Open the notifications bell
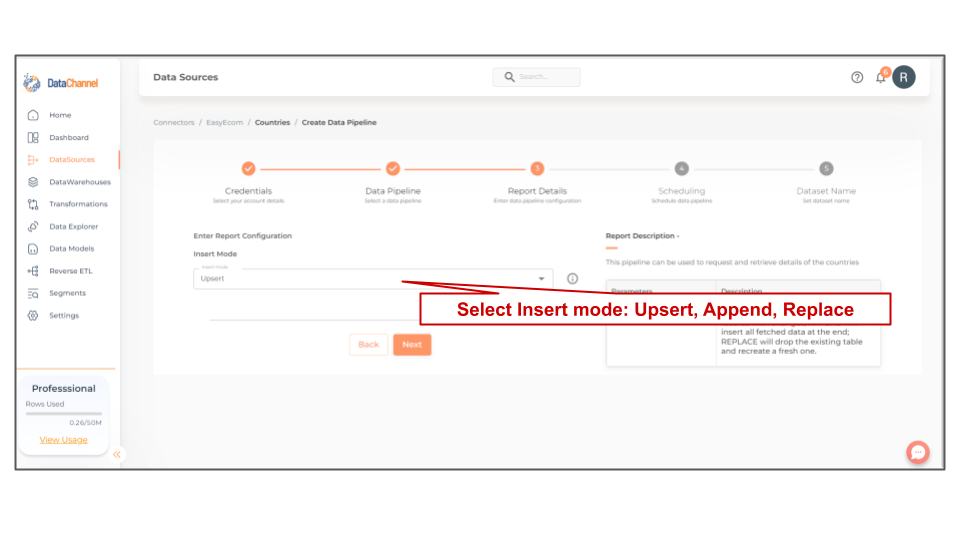 click(881, 77)
